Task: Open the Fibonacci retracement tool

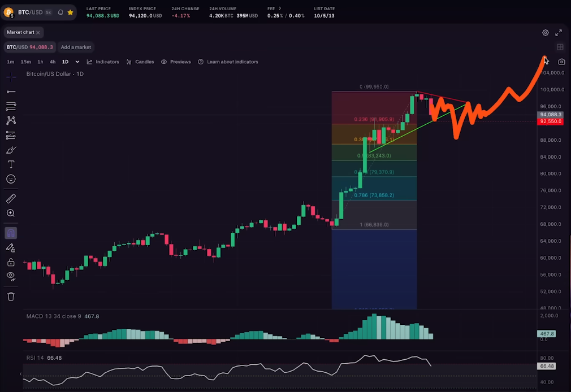Action: [x=11, y=106]
